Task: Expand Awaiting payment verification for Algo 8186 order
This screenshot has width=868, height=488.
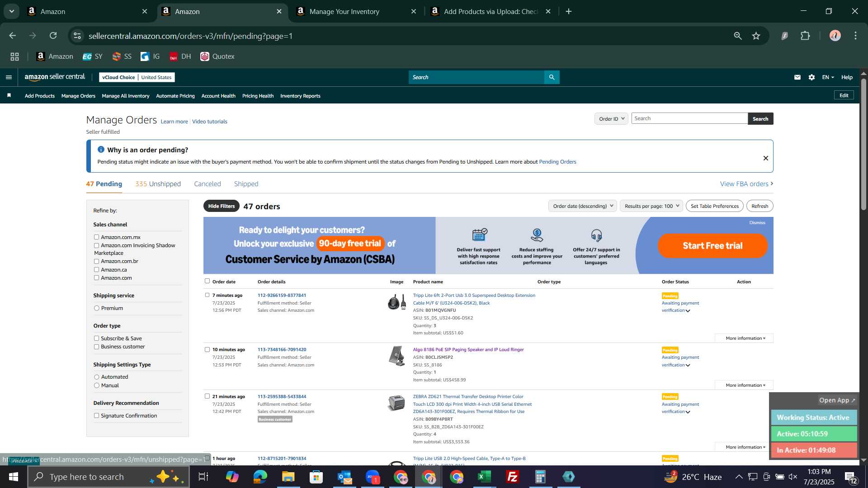Action: [680, 361]
